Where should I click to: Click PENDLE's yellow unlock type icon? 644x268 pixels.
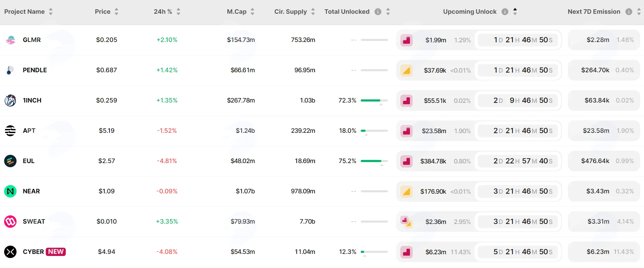pos(407,71)
